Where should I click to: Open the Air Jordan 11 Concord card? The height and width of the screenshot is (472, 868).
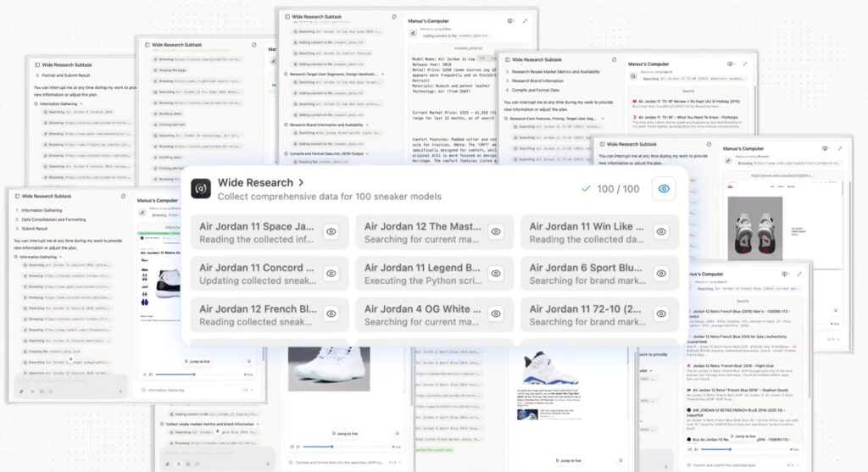tap(270, 274)
